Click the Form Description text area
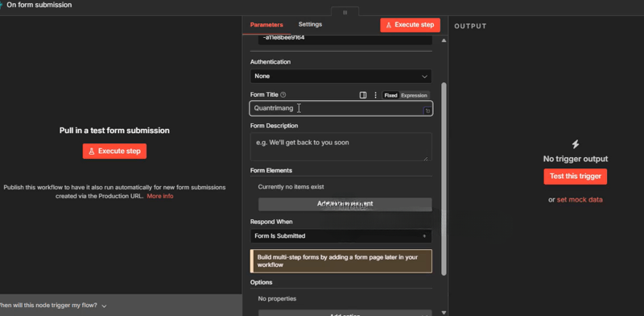This screenshot has width=644, height=316. tap(341, 147)
